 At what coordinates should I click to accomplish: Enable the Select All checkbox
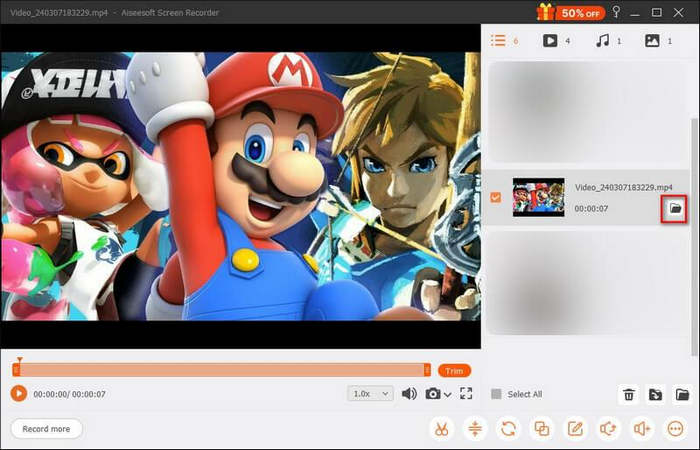click(496, 394)
